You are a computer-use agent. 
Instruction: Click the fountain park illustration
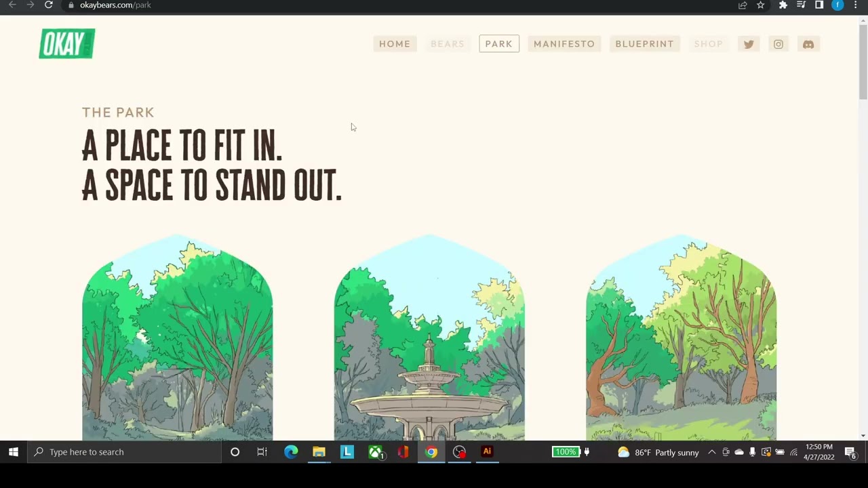point(429,338)
